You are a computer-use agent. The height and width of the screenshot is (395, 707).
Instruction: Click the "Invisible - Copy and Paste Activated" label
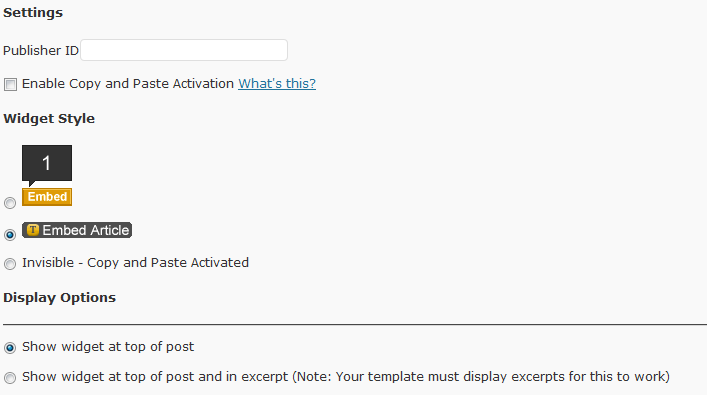(135, 263)
